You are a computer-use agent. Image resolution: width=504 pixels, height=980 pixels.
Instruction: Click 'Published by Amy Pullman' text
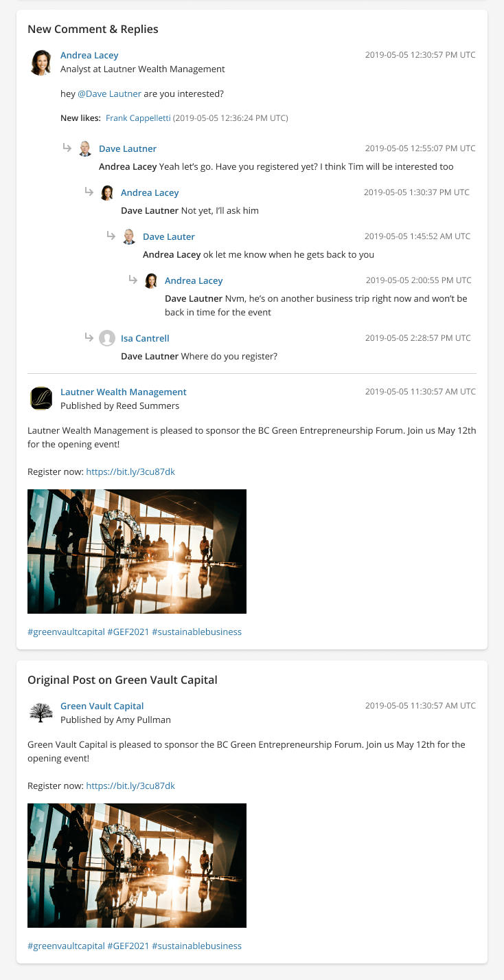pos(115,720)
